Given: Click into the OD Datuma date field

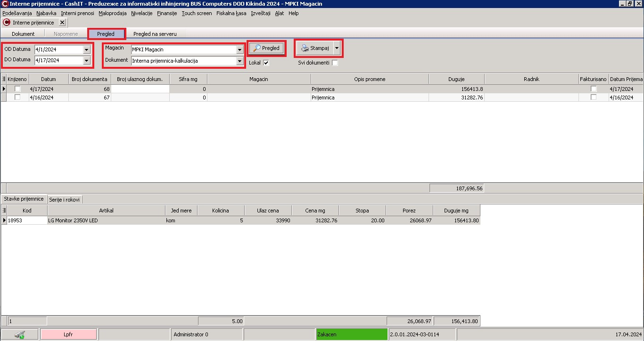Looking at the screenshot, I should click(58, 49).
